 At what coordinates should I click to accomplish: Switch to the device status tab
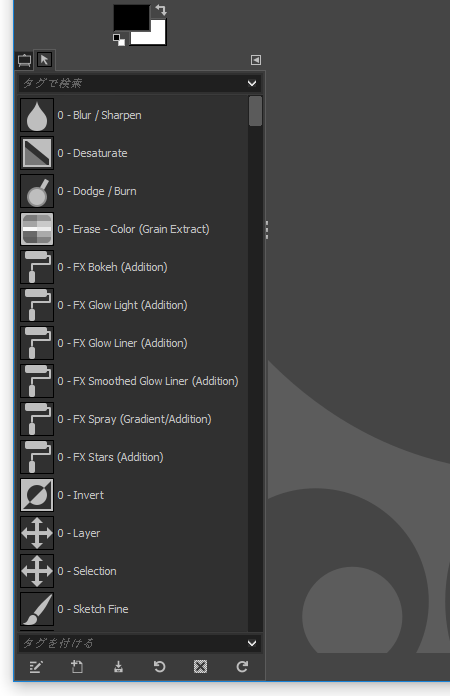pyautogui.click(x=24, y=60)
